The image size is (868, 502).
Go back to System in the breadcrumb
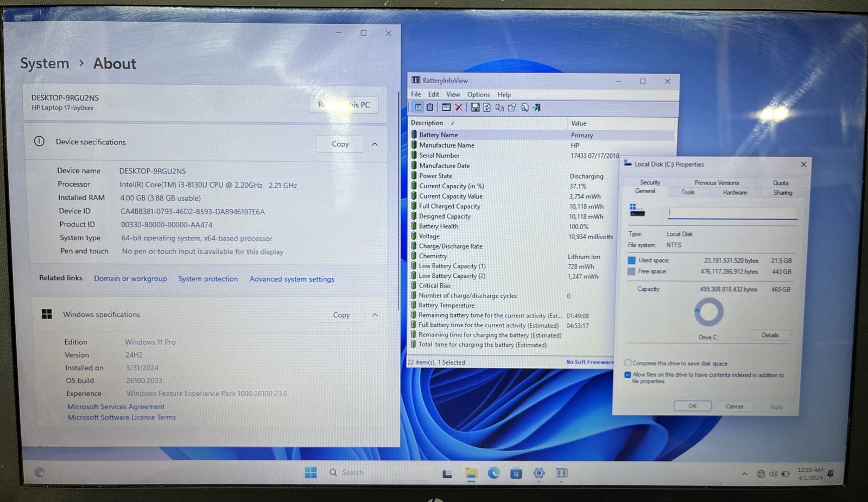coord(45,63)
